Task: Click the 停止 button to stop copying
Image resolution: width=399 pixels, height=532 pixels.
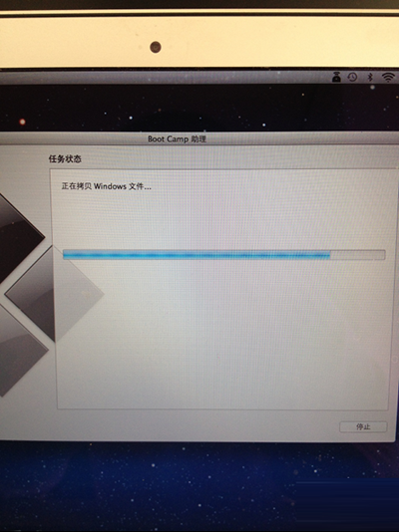Action: pos(363,426)
